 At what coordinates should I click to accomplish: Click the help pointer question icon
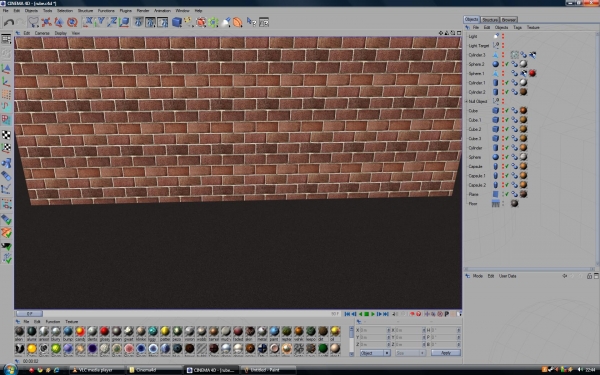coord(251,22)
